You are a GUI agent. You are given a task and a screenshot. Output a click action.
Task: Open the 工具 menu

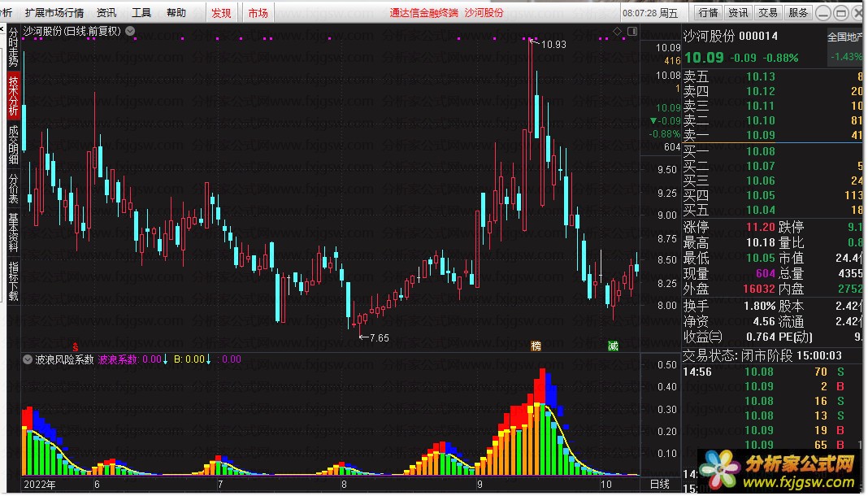(x=141, y=12)
